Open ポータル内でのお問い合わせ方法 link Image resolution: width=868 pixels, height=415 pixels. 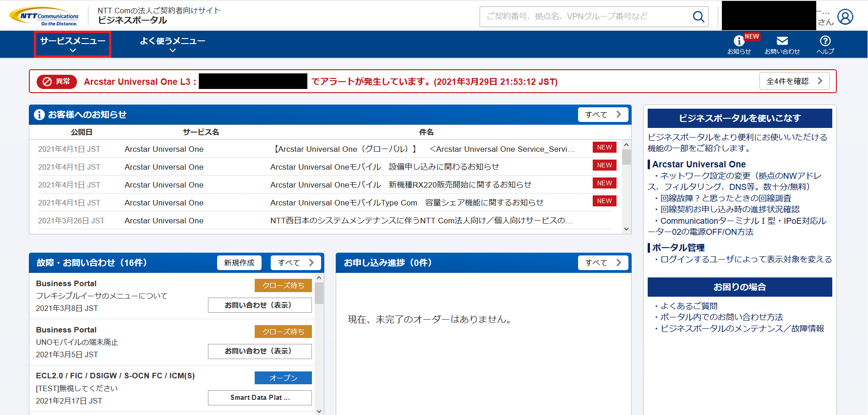coord(721,317)
